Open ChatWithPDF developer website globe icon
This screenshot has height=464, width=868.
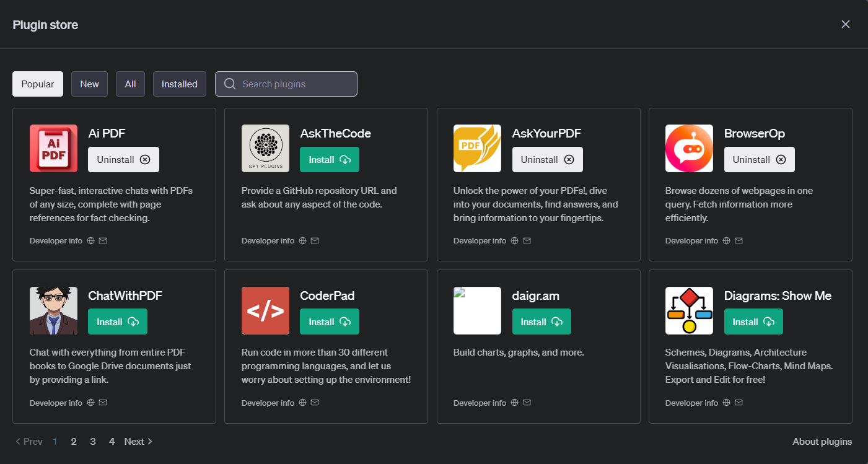tap(91, 403)
